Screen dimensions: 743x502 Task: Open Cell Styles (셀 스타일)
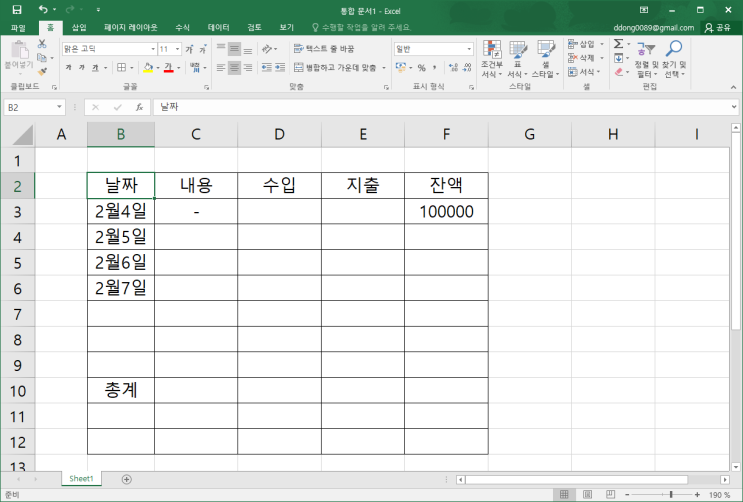coord(545,59)
